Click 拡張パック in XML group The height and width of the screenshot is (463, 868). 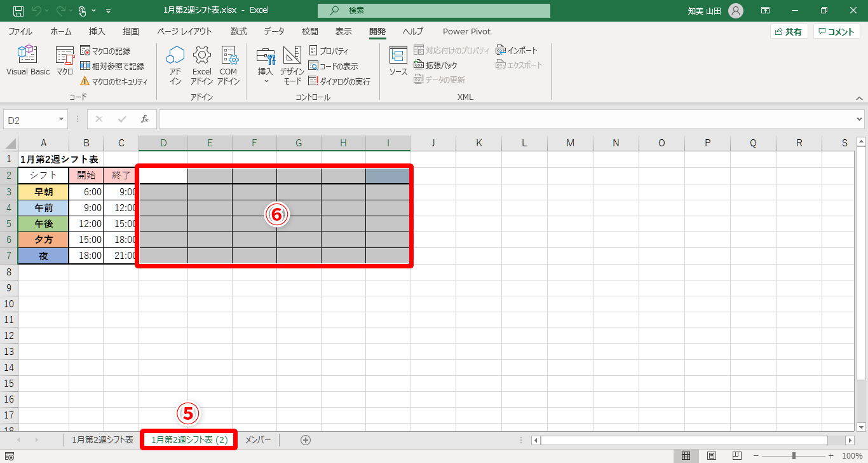coord(435,65)
